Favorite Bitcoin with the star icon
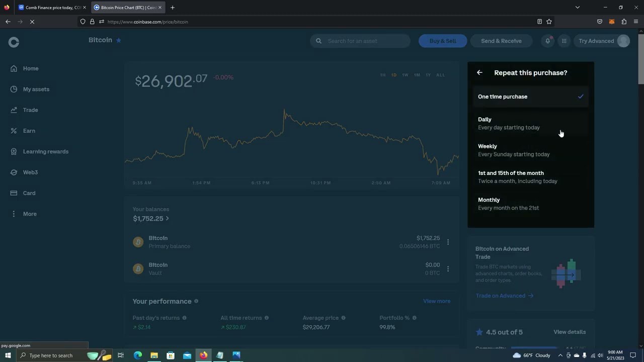The width and height of the screenshot is (644, 362). 119,40
